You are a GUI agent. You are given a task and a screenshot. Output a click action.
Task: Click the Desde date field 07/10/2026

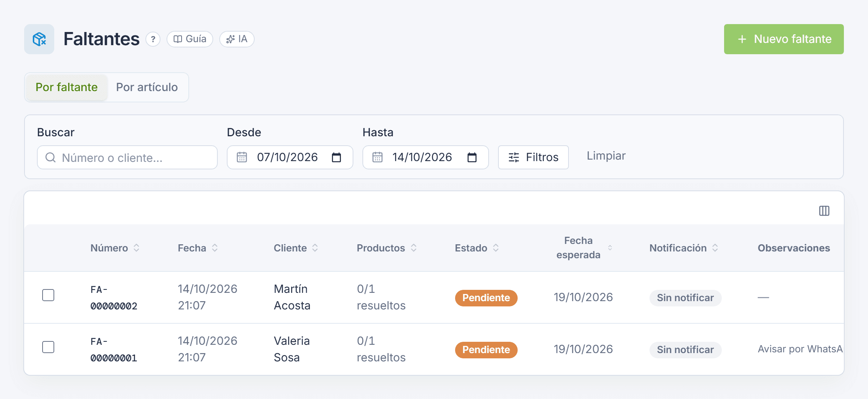290,157
